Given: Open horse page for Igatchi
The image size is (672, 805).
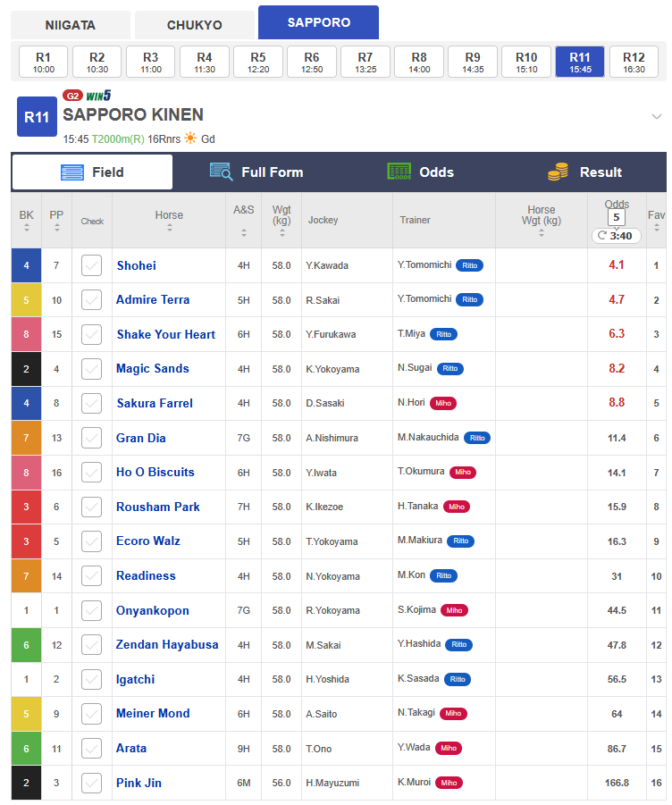Looking at the screenshot, I should click(x=136, y=679).
